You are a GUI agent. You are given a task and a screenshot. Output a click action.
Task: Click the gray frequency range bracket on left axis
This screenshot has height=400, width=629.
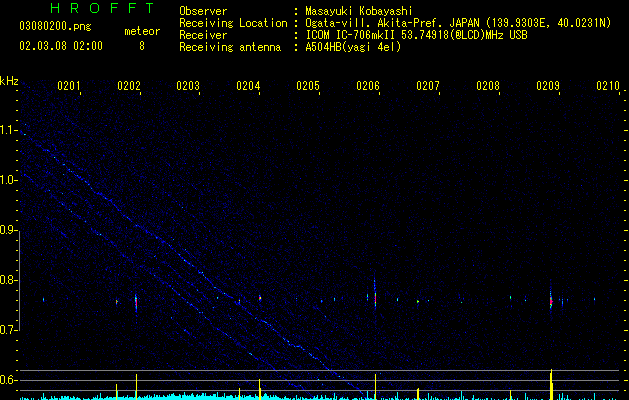tap(19, 281)
